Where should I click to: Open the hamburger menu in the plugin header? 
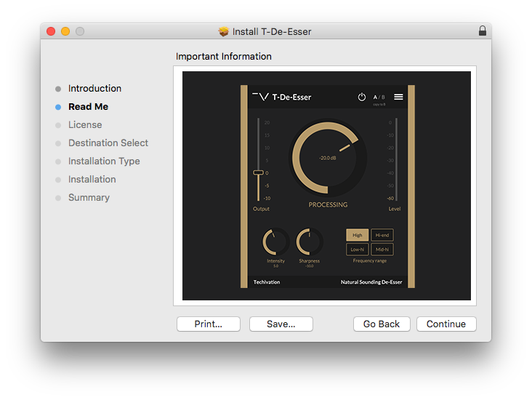[x=398, y=97]
